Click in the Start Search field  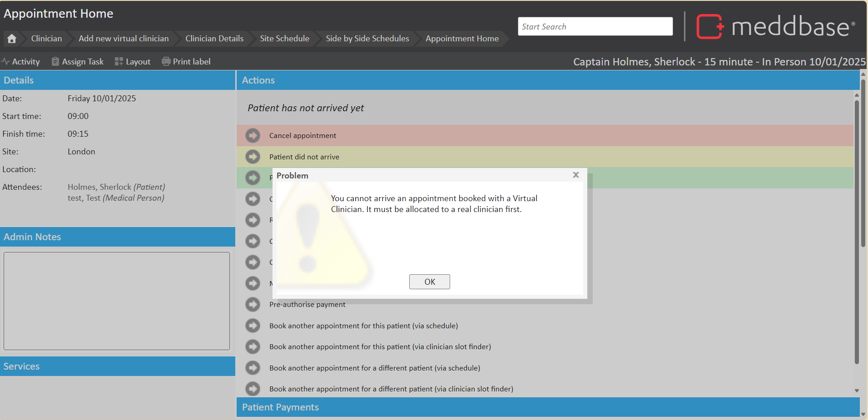point(595,26)
